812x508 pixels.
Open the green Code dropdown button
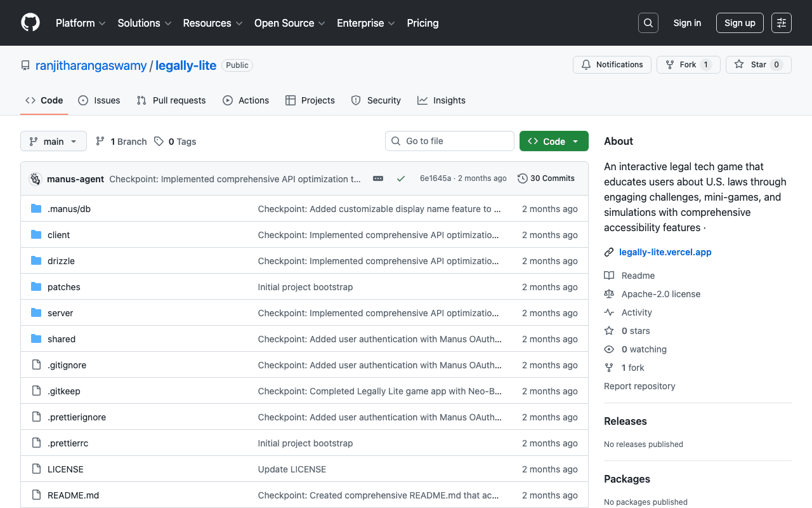pyautogui.click(x=554, y=141)
